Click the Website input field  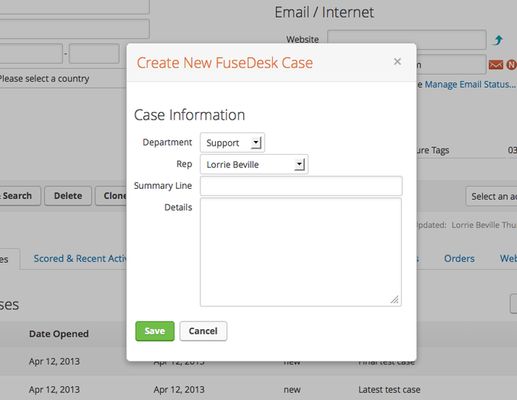[407, 40]
